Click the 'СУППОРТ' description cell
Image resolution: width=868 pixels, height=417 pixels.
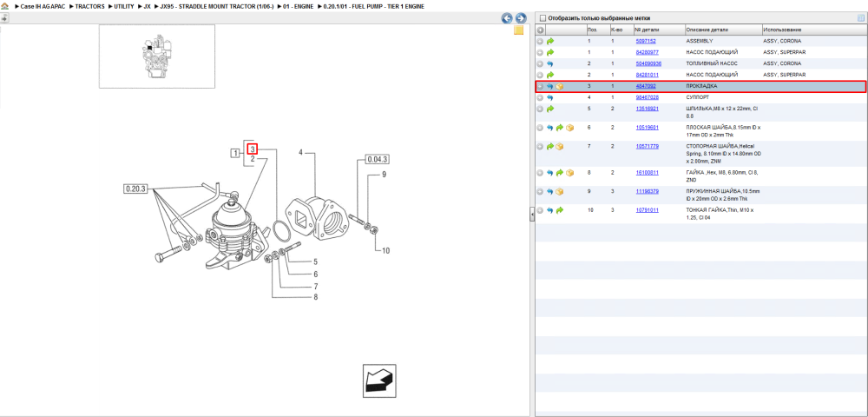[x=698, y=97]
